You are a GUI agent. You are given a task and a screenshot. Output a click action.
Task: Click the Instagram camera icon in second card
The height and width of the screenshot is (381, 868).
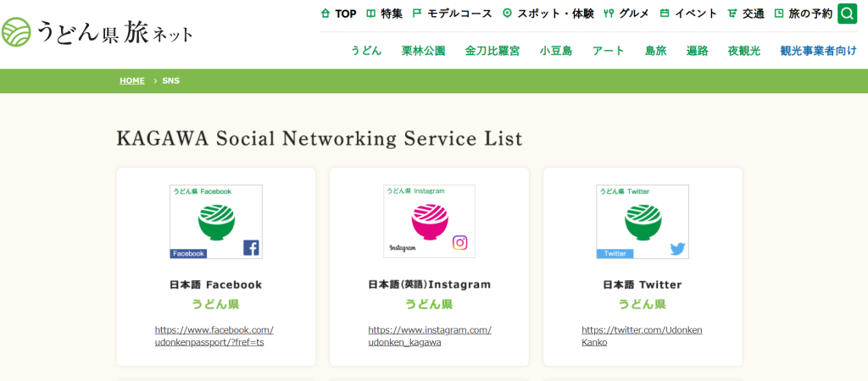pos(459,243)
